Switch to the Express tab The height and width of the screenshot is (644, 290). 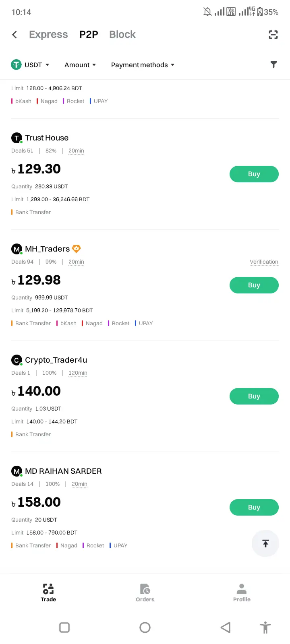point(48,35)
